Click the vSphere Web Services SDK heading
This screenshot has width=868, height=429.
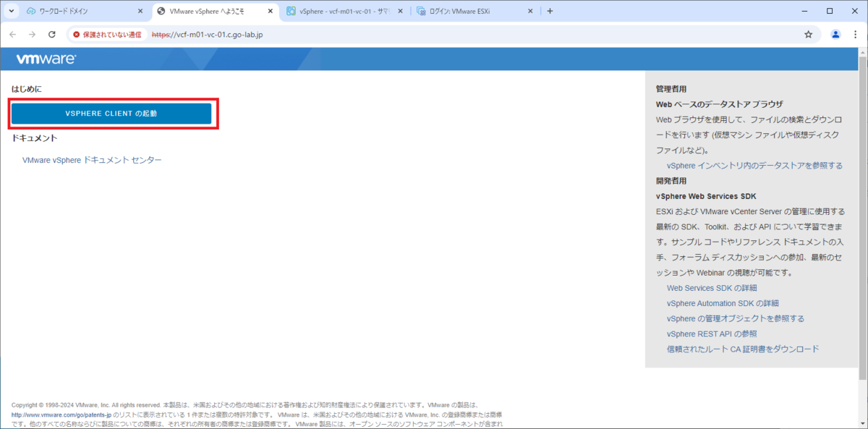coord(706,196)
